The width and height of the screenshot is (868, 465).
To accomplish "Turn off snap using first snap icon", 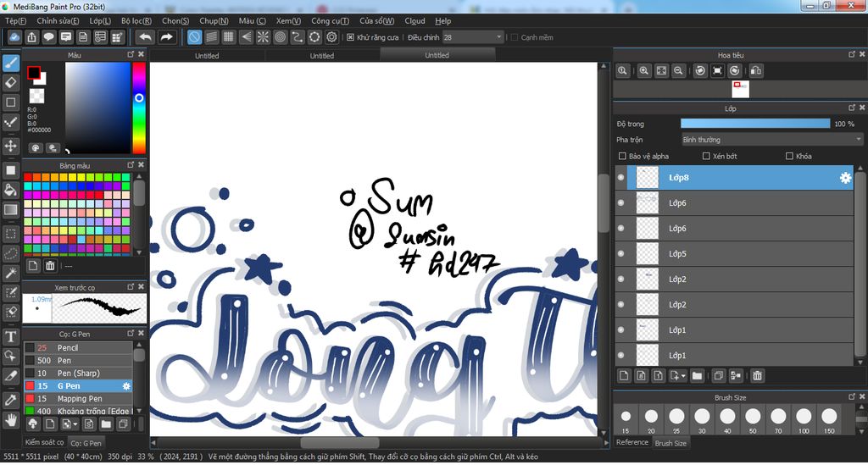I will click(194, 37).
